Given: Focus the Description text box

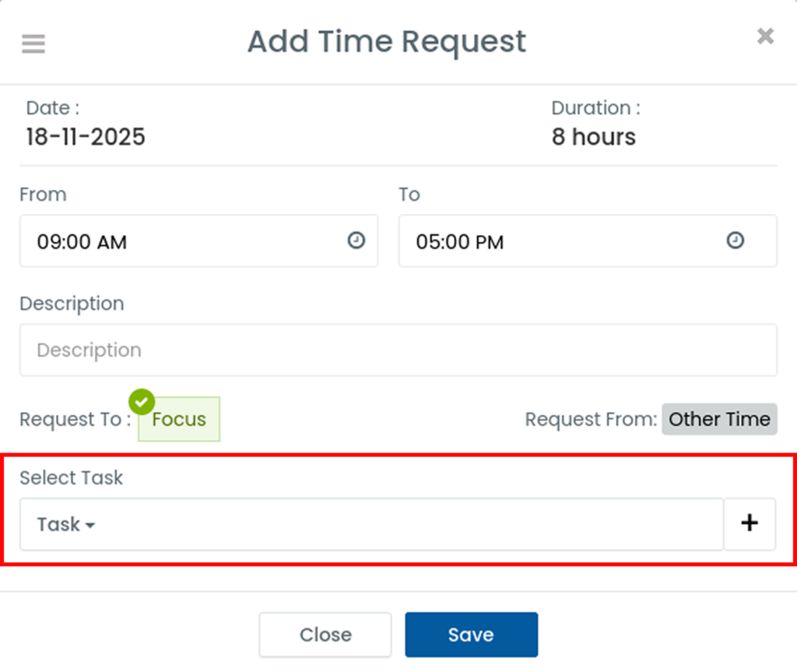Looking at the screenshot, I should click(x=398, y=350).
